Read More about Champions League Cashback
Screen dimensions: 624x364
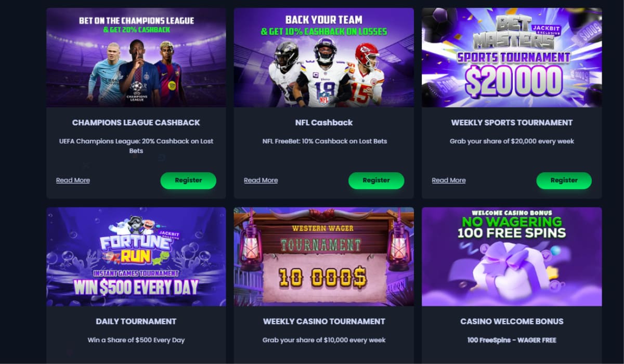click(73, 180)
